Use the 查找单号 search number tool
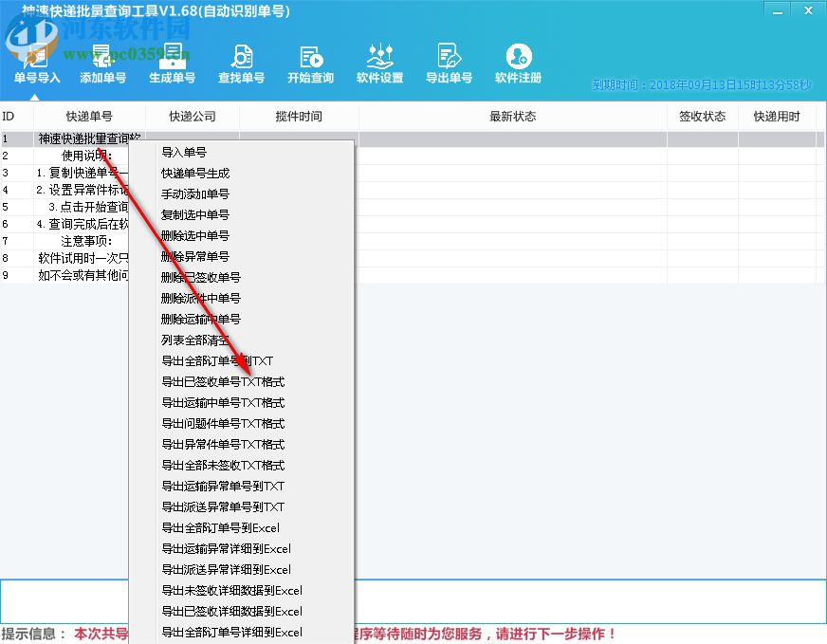 pos(241,62)
